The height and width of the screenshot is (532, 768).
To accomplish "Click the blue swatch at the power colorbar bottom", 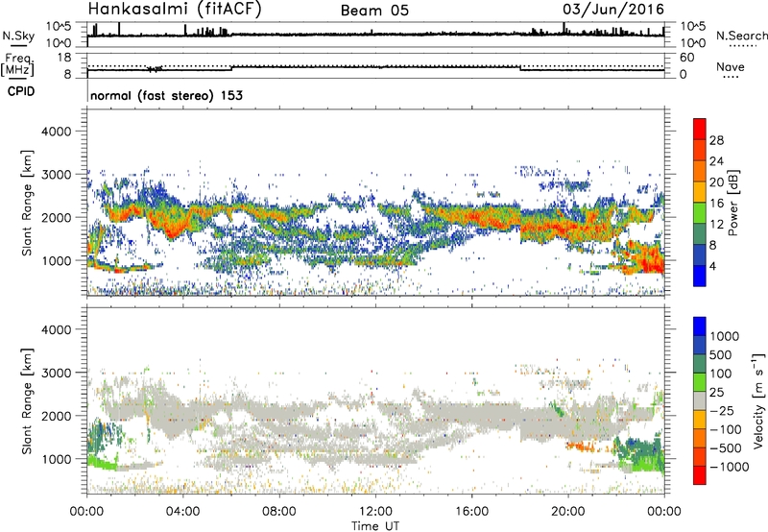I will pos(700,276).
